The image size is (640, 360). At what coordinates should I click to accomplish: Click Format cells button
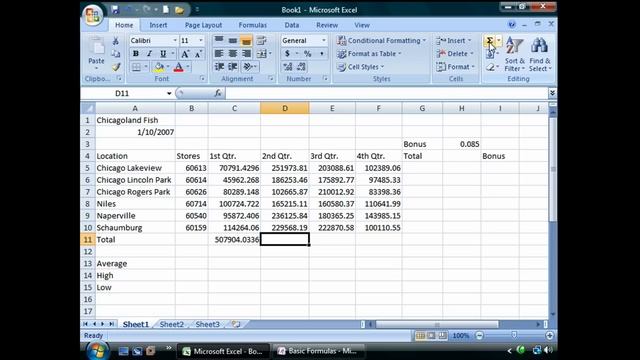point(456,67)
